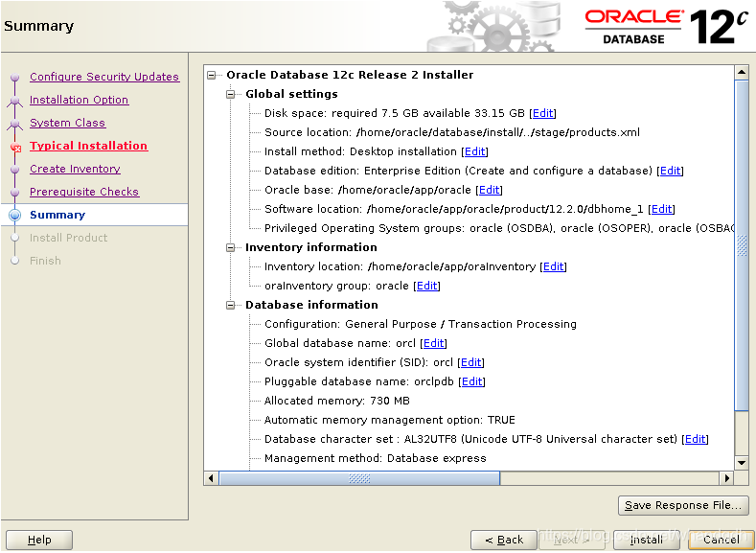Click the horizontal scrollbar right arrow
The width and height of the screenshot is (756, 553).
727,479
